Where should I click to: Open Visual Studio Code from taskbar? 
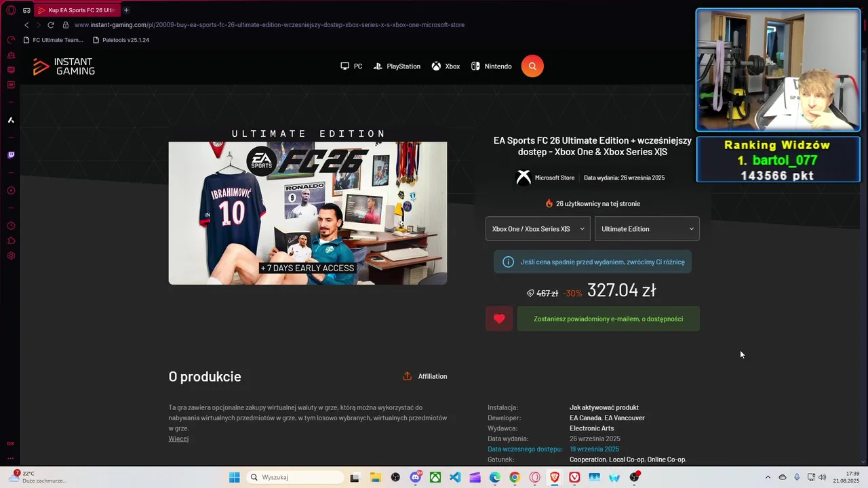[455, 477]
